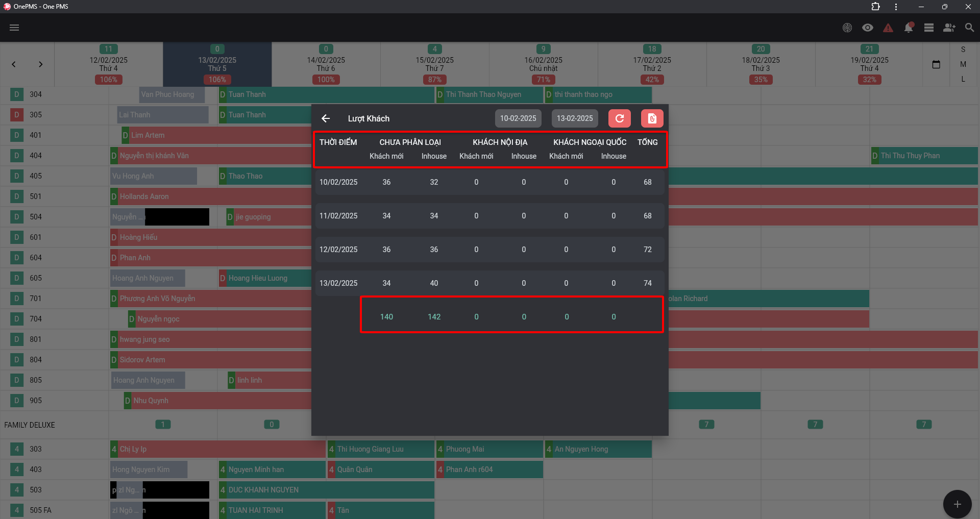Click the FAMILY DELUXE room type header

(x=30, y=425)
